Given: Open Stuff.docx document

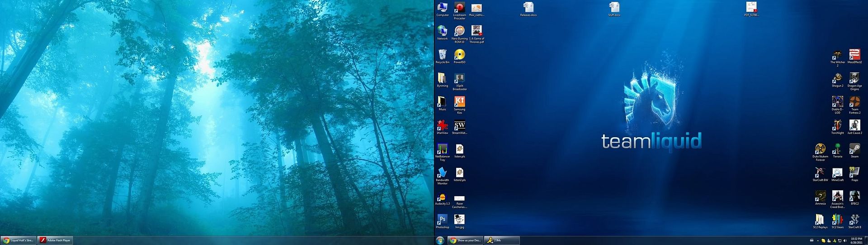Looking at the screenshot, I should (614, 10).
